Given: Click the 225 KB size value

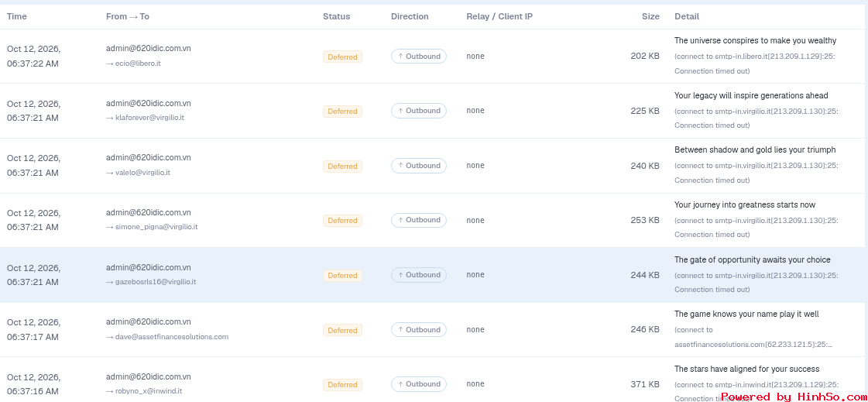Looking at the screenshot, I should (645, 111).
